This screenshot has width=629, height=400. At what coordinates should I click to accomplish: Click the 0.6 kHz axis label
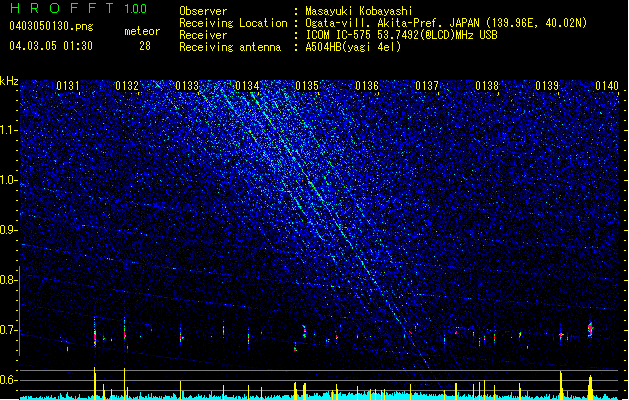[x=9, y=380]
